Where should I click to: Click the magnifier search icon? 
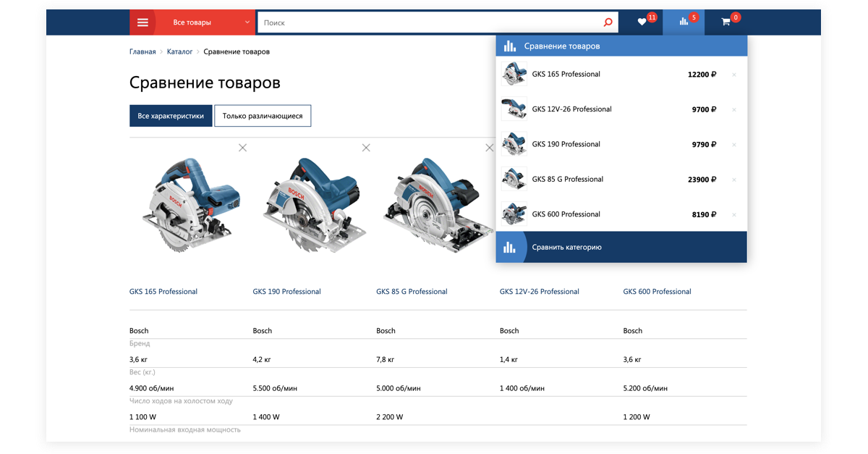(x=608, y=22)
